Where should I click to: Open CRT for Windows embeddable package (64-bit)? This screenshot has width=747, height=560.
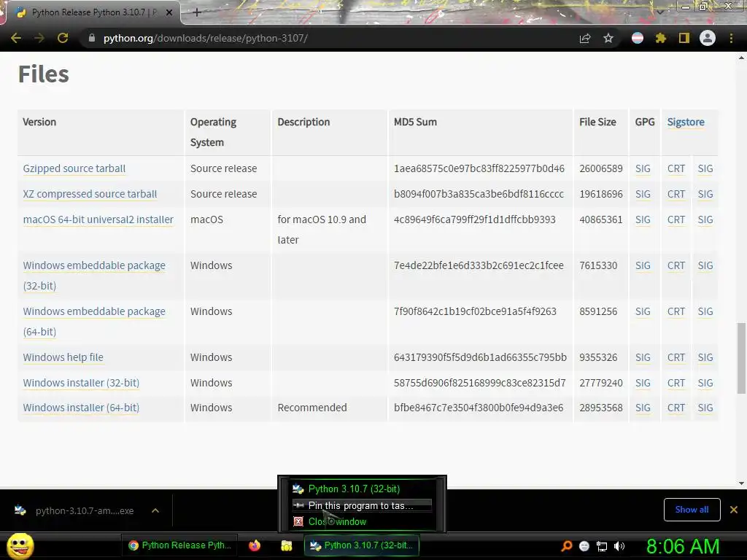click(x=676, y=311)
